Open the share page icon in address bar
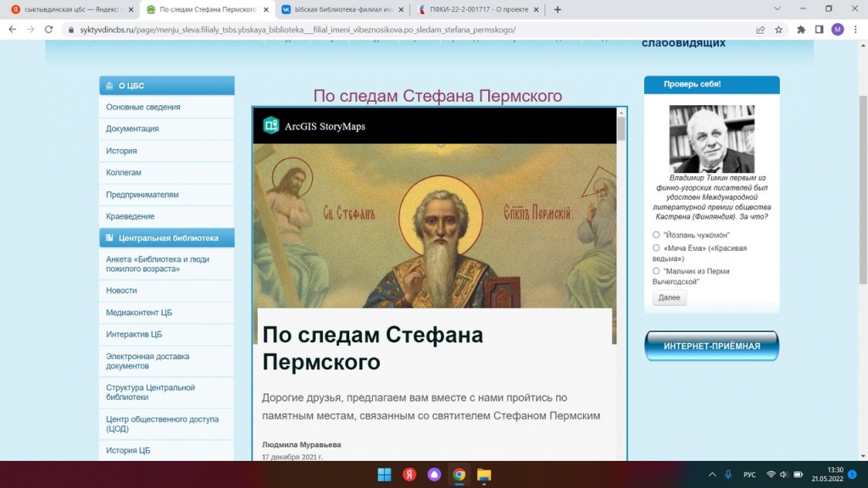This screenshot has width=868, height=488. point(760,30)
